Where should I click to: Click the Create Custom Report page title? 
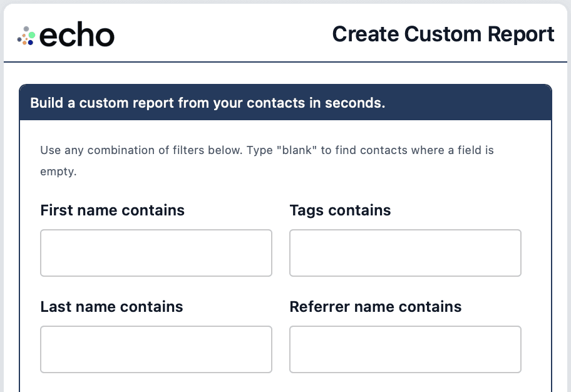coord(443,34)
